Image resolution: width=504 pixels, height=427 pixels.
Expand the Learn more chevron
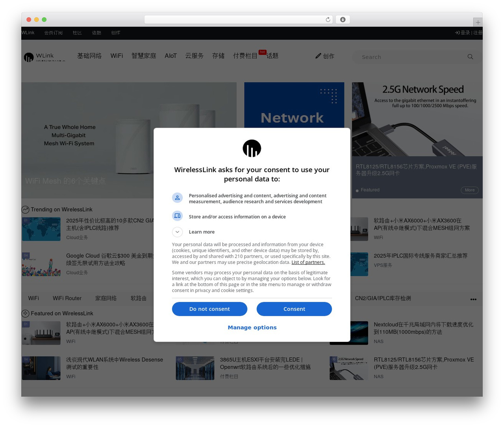pyautogui.click(x=177, y=232)
